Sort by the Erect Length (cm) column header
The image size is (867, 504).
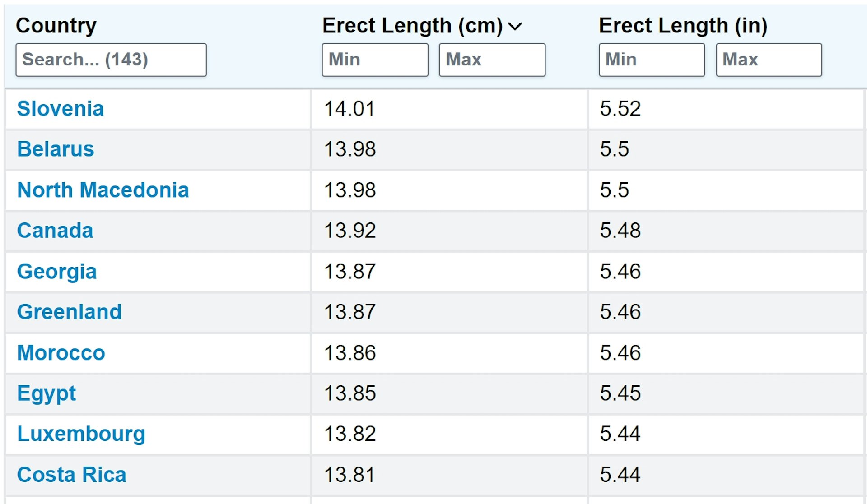[412, 26]
